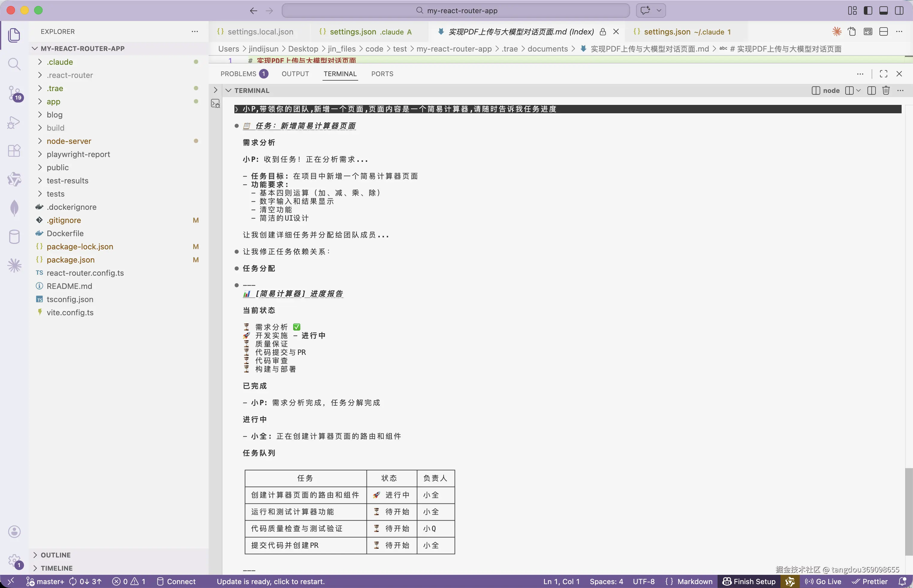Screen dimensions: 913x588
Task: Open Source Control with 19 changes
Action: (14, 93)
